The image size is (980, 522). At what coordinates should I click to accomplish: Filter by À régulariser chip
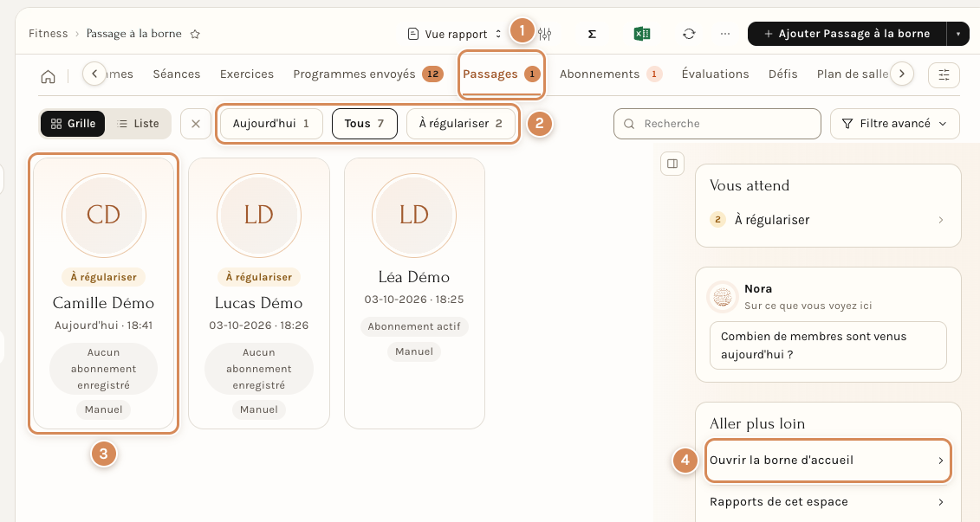(461, 124)
